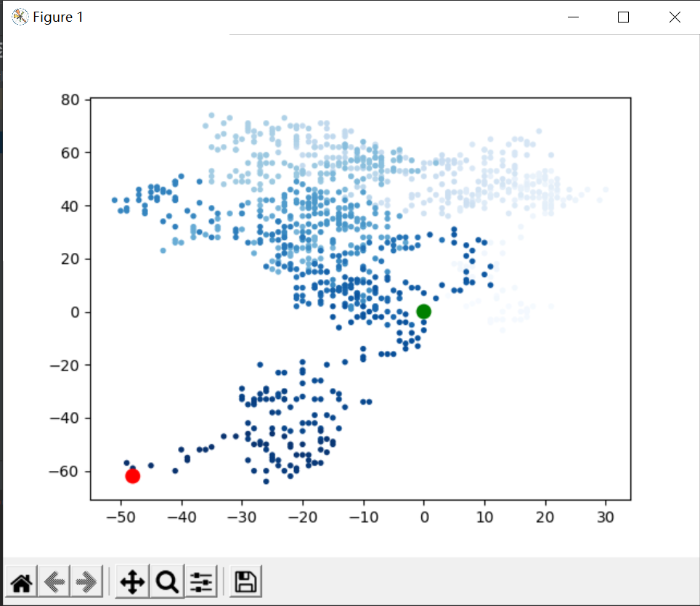Select the Back arrow navigation icon
The height and width of the screenshot is (606, 700).
pyautogui.click(x=54, y=581)
